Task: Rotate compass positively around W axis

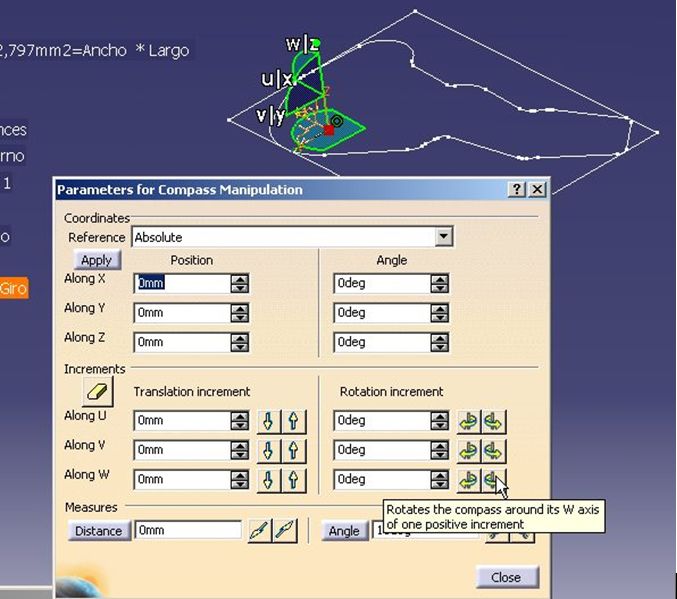Action: pyautogui.click(x=494, y=480)
